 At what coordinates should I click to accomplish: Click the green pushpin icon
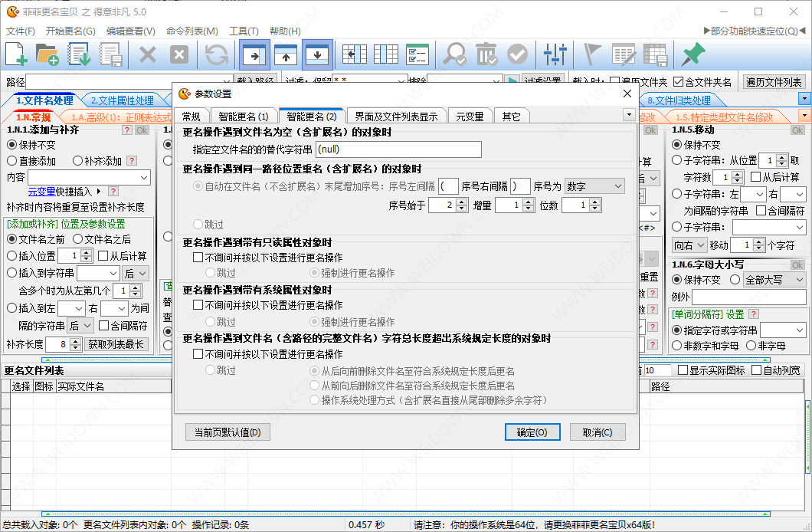tap(693, 54)
